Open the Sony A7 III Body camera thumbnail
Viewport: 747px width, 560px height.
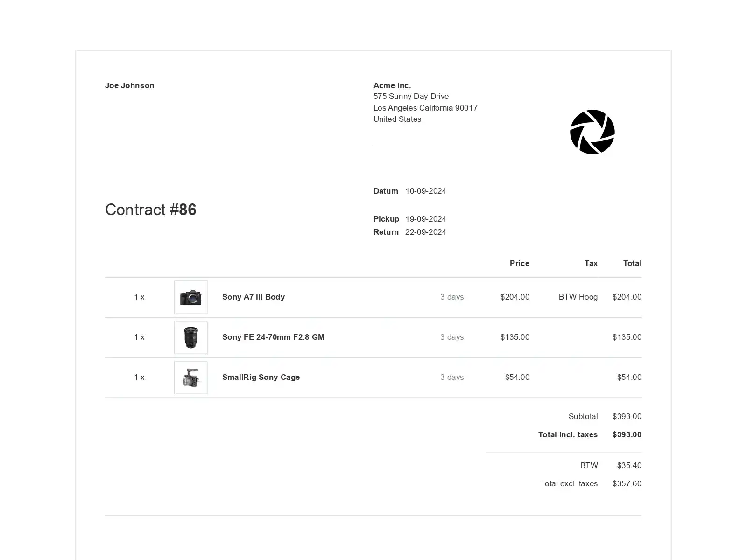190,297
